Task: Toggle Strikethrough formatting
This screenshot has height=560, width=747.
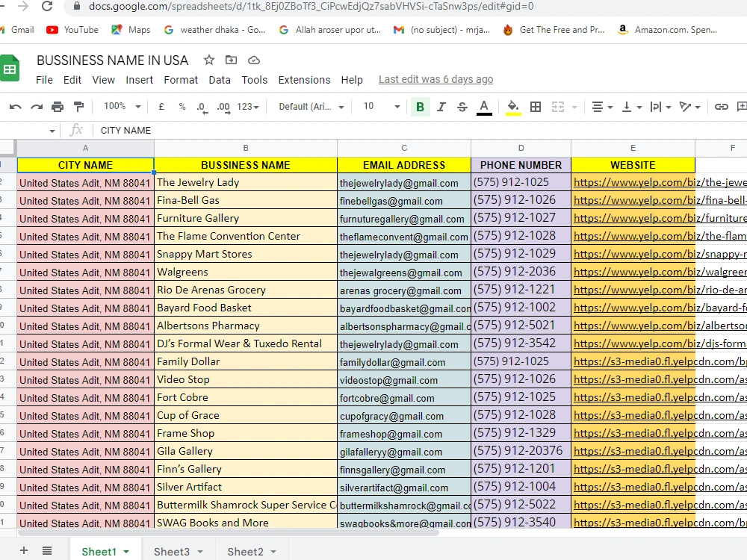Action: click(x=462, y=107)
